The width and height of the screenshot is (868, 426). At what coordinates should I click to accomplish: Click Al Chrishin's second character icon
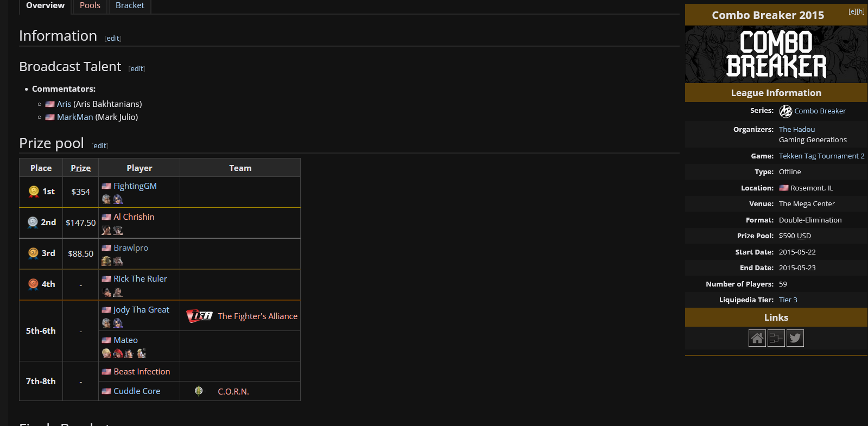point(118,230)
